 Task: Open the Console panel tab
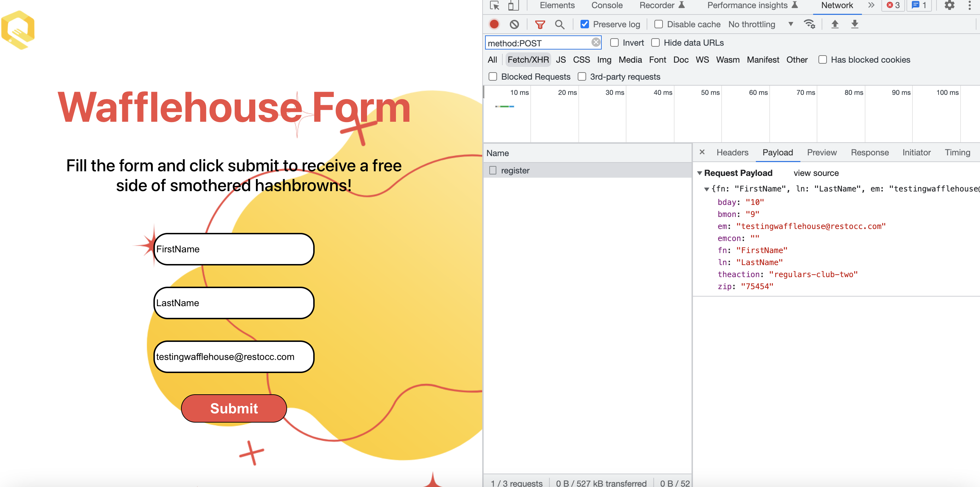click(x=606, y=5)
